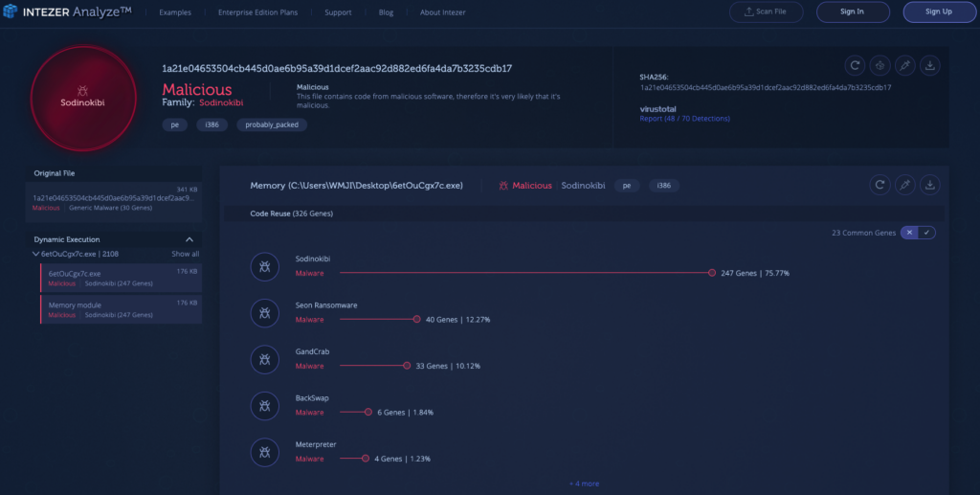The height and width of the screenshot is (495, 980).
Task: Click the Intezer Analyze logo
Action: (x=67, y=12)
